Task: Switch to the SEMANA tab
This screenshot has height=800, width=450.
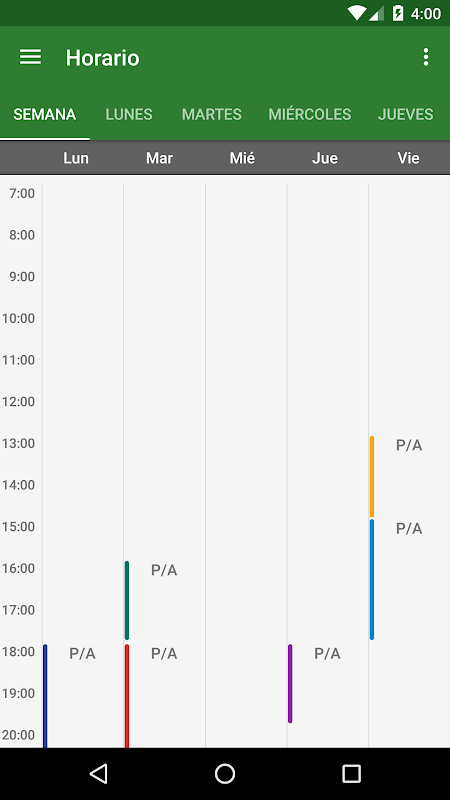Action: [45, 114]
